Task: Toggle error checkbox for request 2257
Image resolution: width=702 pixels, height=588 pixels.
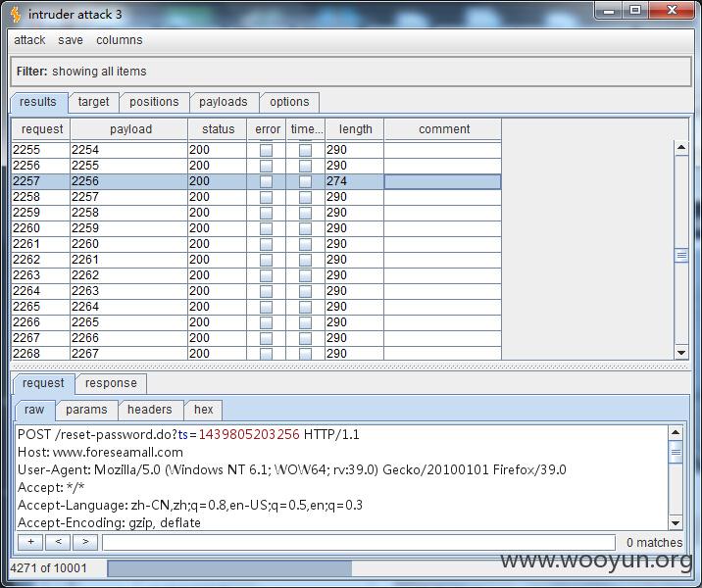Action: click(266, 181)
